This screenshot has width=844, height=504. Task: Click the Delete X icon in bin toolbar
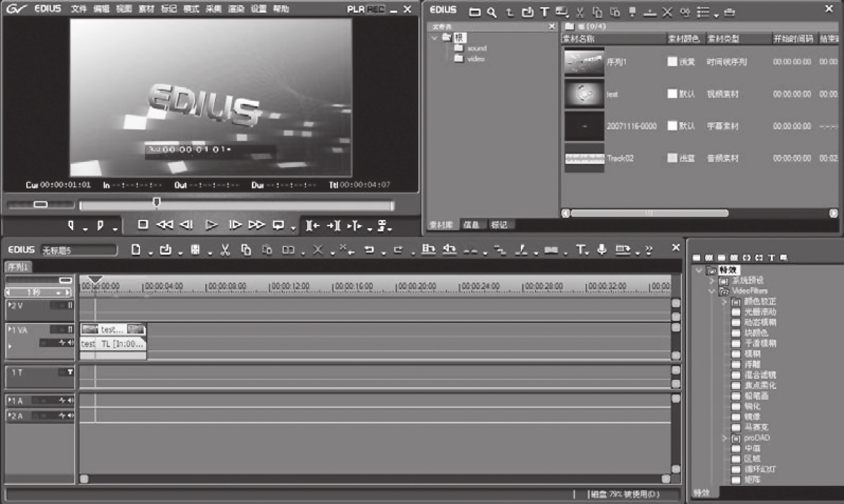(x=667, y=12)
